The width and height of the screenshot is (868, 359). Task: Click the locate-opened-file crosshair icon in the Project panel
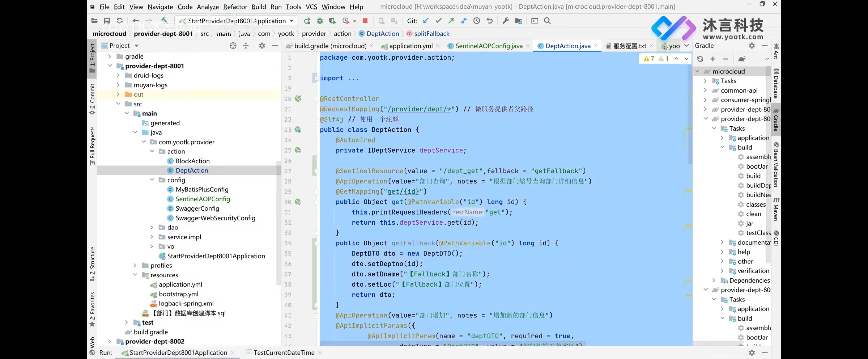233,46
